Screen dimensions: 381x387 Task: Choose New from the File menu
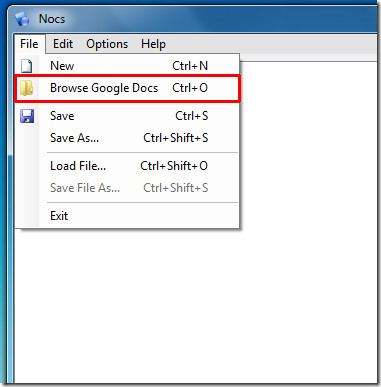(x=127, y=66)
